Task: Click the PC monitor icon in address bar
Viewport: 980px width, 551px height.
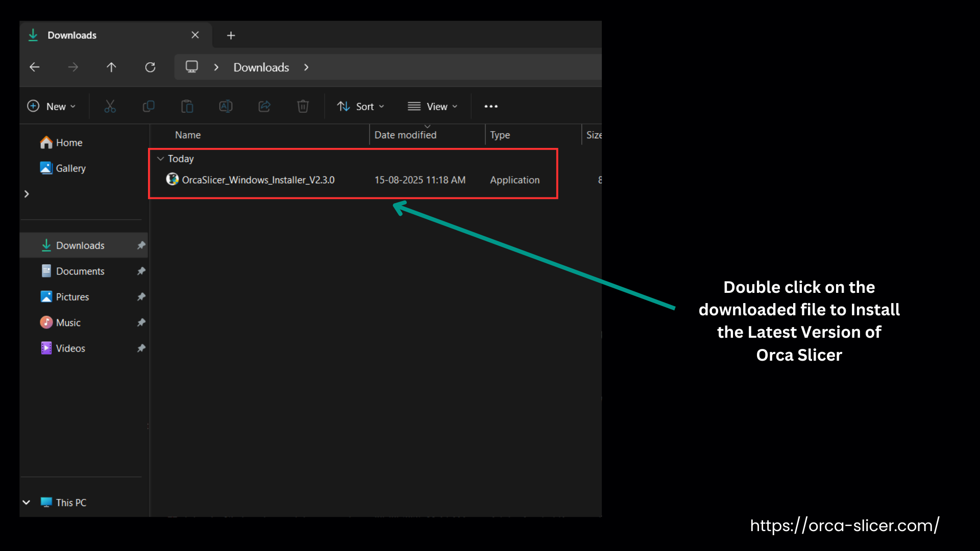Action: click(191, 67)
